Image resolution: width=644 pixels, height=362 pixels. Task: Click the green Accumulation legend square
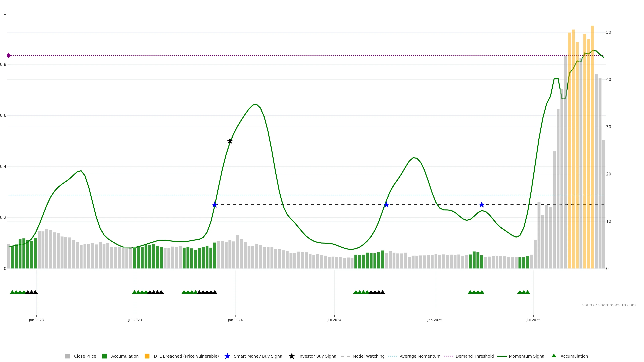click(x=104, y=356)
